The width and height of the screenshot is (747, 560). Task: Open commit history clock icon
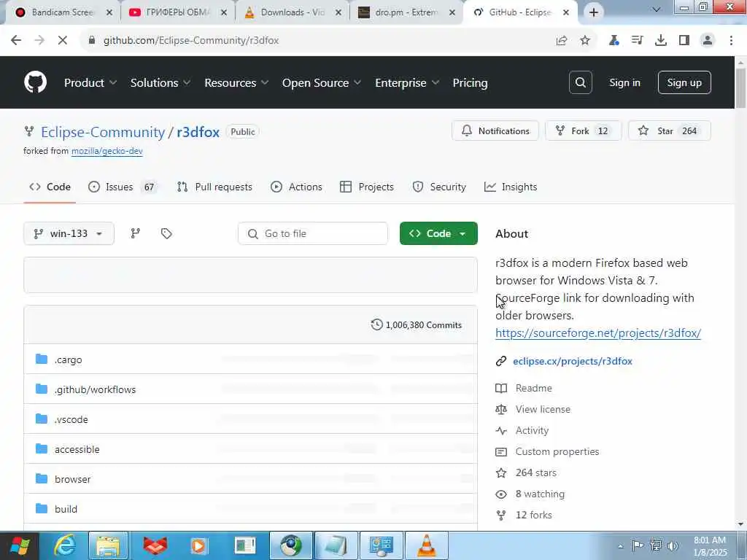coord(376,324)
